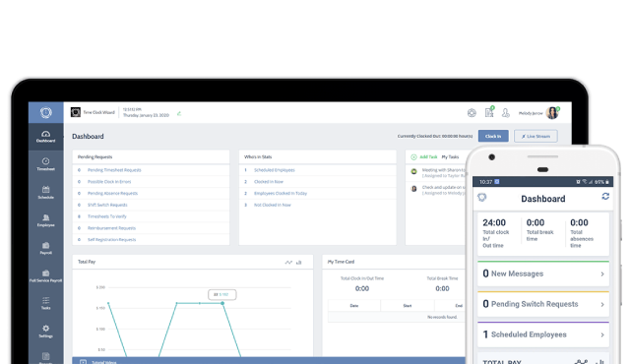Click the Live Stream button
Screen dimensions: 630x364
[x=535, y=136]
